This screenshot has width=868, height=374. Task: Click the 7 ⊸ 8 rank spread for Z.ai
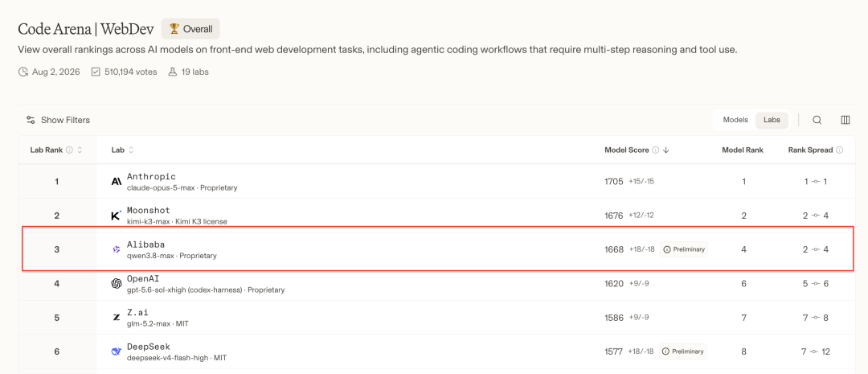pos(816,318)
